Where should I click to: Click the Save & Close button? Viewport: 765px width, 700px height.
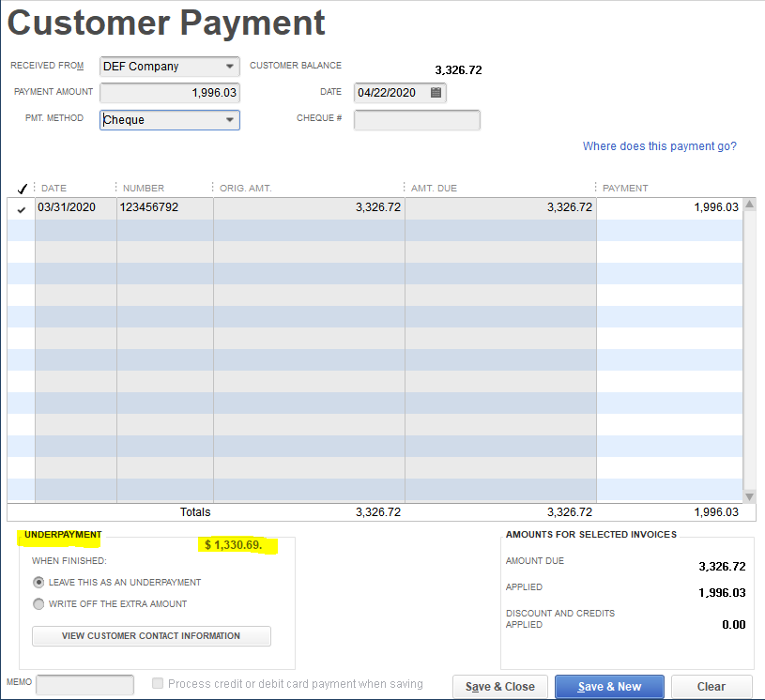(499, 687)
